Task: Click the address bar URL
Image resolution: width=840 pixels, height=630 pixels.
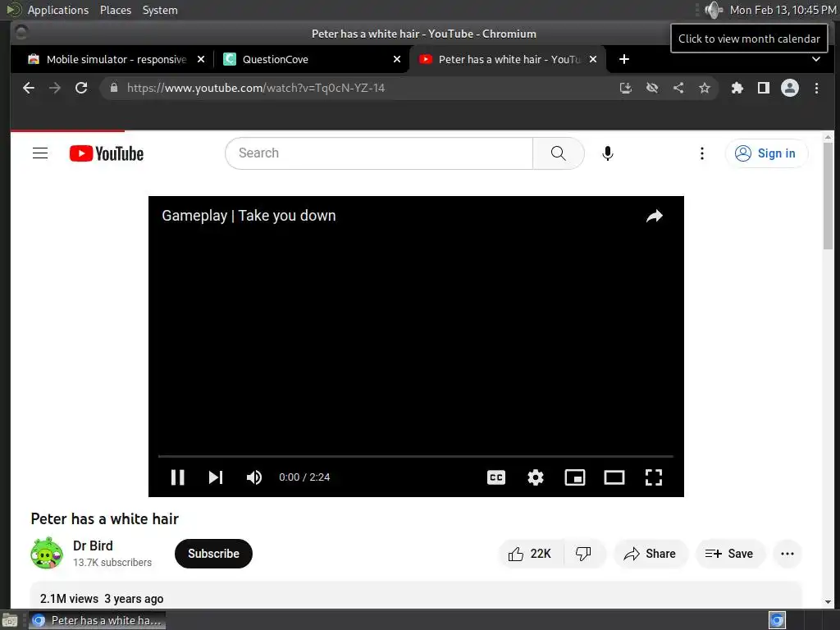Action: click(256, 88)
